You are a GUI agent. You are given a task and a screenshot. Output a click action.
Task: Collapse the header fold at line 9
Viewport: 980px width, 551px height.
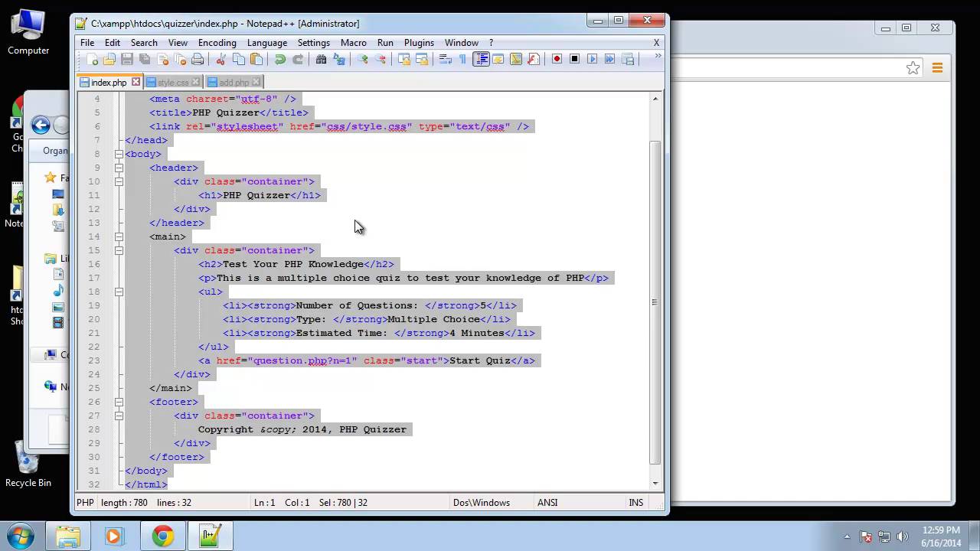pos(119,168)
